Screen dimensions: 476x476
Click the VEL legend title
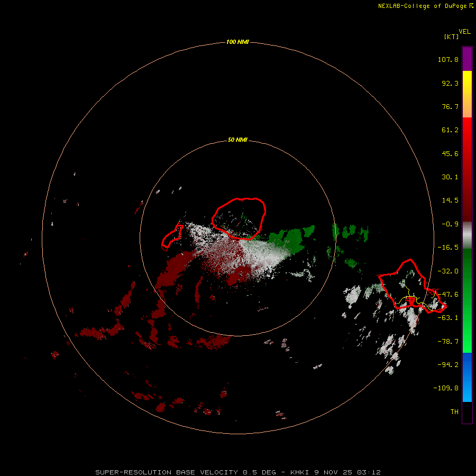coord(464,32)
